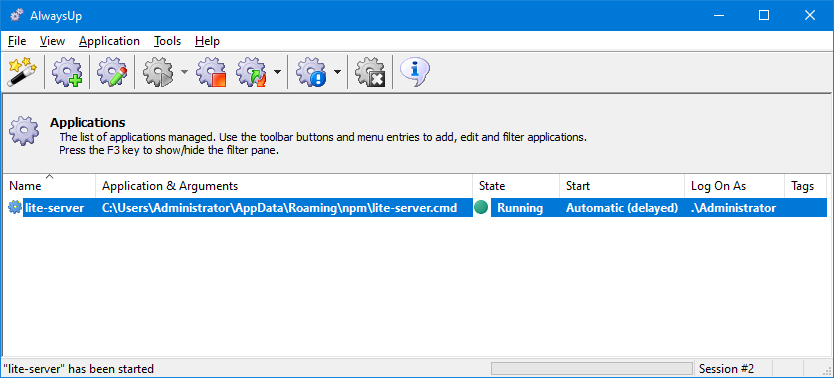
Task: Sort by Application & Arguments column header
Action: point(284,186)
